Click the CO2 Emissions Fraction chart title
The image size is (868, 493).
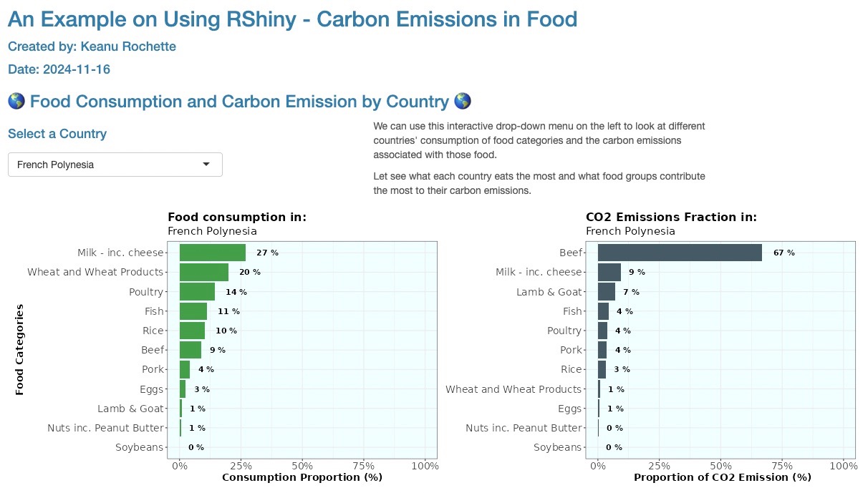[x=671, y=218]
